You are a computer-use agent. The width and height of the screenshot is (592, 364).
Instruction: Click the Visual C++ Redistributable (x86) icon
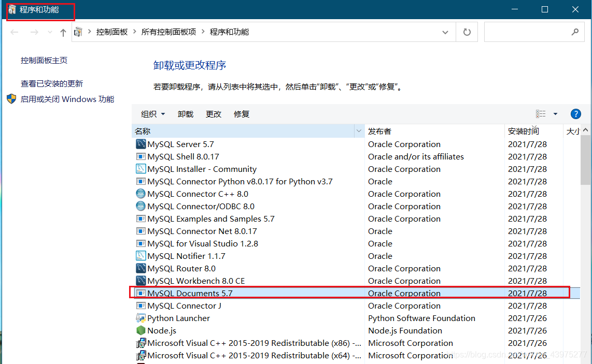[x=140, y=343]
